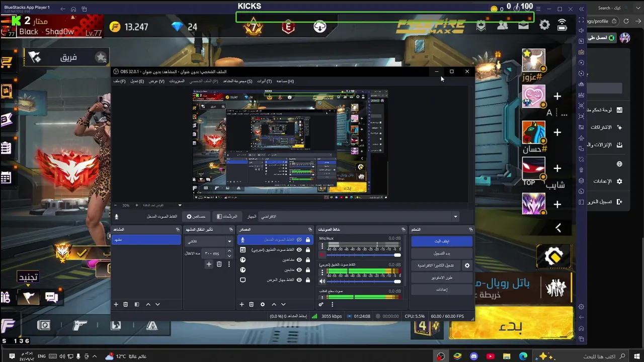Pop out the scene transitions dock
This screenshot has width=644, height=362.
231,229
